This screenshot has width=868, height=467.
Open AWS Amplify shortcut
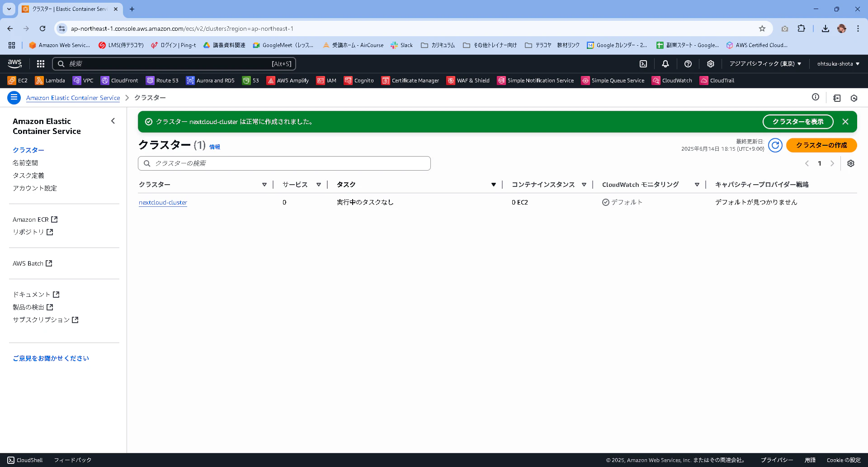pyautogui.click(x=288, y=81)
